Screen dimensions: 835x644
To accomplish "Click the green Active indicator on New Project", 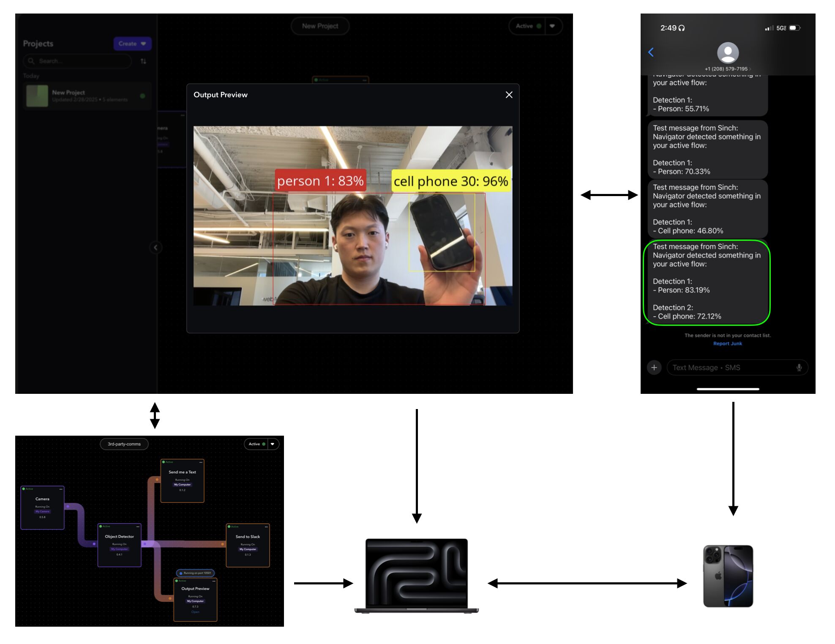I will (x=142, y=97).
